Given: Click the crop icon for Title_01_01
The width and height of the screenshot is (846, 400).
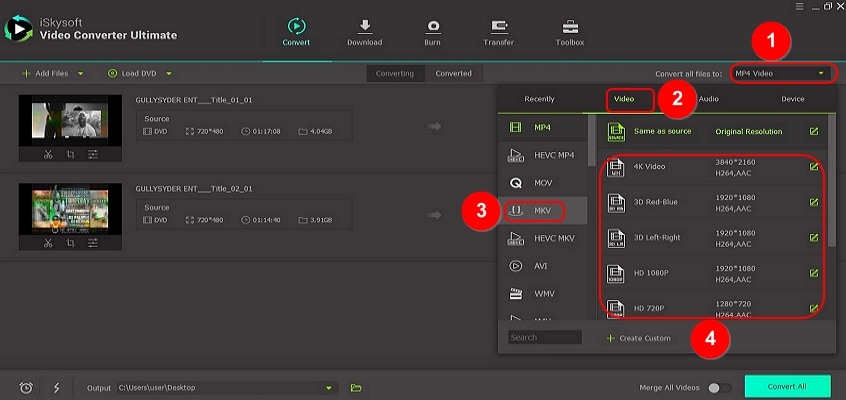Looking at the screenshot, I should coord(71,154).
